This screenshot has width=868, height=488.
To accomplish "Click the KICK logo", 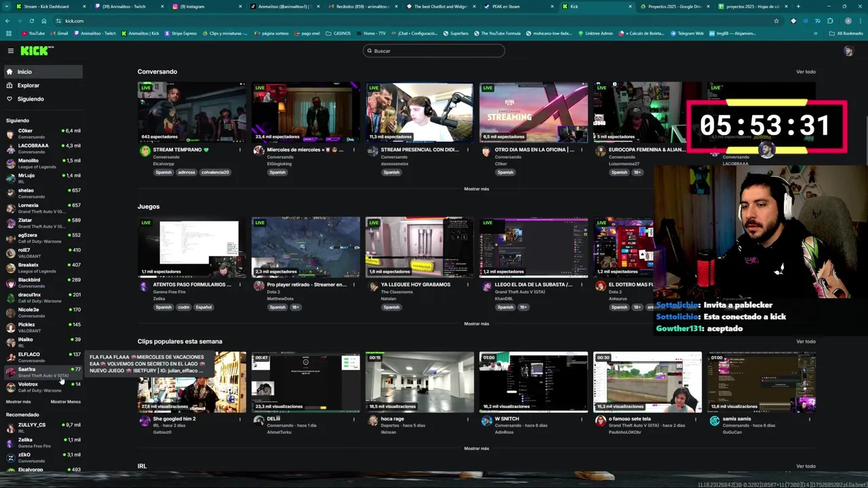I will coord(35,51).
